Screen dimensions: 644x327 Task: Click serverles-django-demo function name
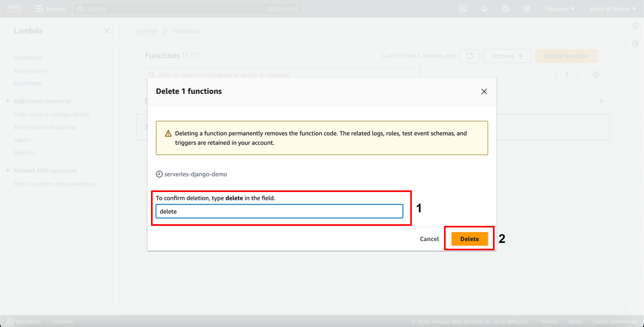tap(195, 174)
